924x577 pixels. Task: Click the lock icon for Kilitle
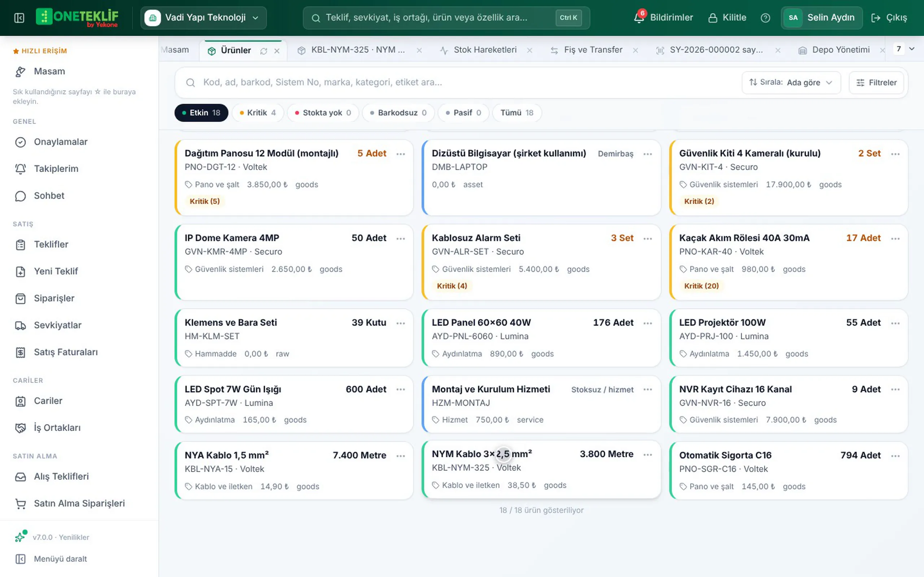click(712, 18)
